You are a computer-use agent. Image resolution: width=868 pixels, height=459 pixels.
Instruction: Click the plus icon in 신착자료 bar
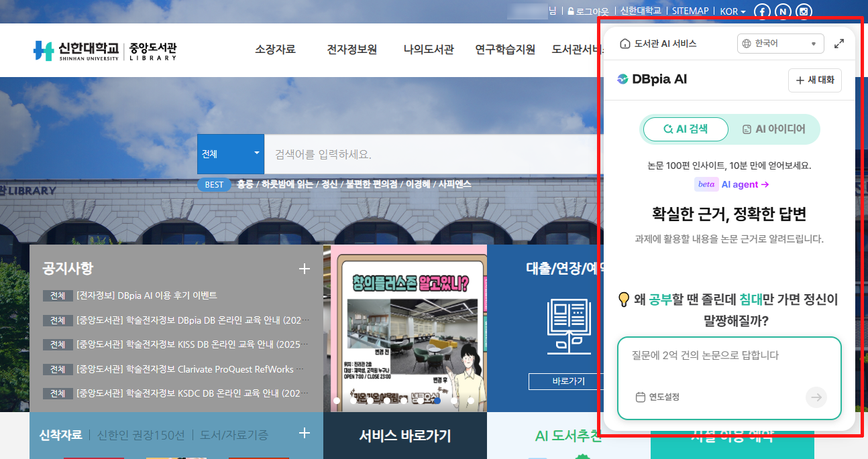(x=305, y=434)
